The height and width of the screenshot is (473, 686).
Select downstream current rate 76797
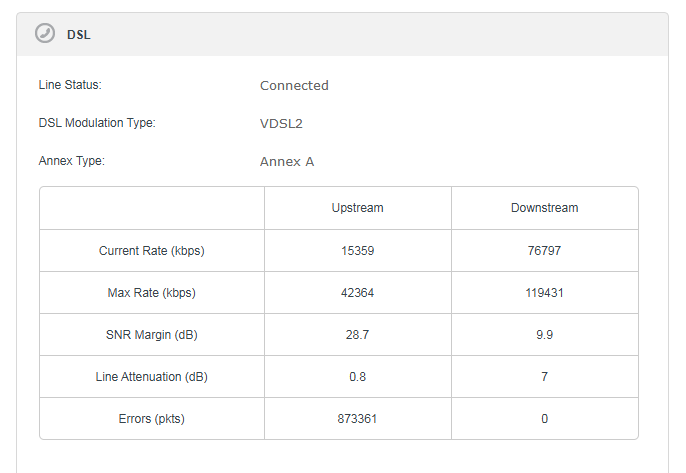tap(544, 251)
